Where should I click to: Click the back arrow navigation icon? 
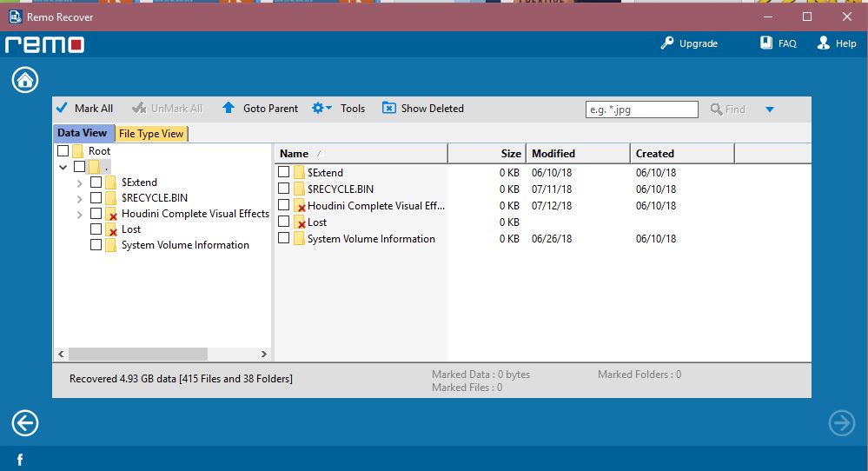point(25,423)
